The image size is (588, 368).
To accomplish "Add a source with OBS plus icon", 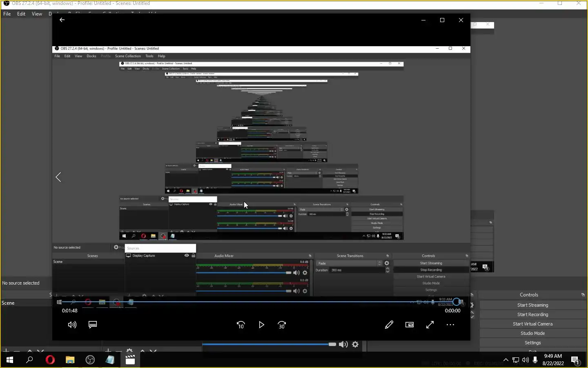I will click(x=108, y=351).
